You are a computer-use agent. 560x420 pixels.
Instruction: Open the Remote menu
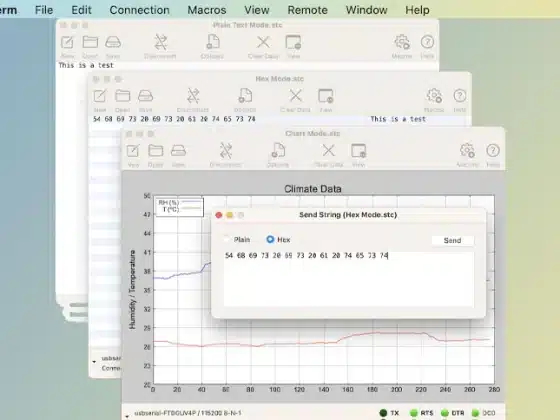click(308, 10)
